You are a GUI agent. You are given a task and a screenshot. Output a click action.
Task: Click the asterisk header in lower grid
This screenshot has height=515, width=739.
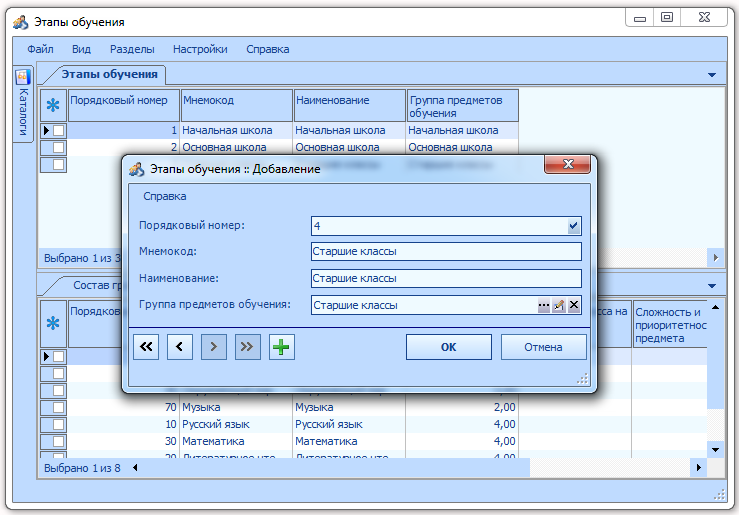click(53, 323)
